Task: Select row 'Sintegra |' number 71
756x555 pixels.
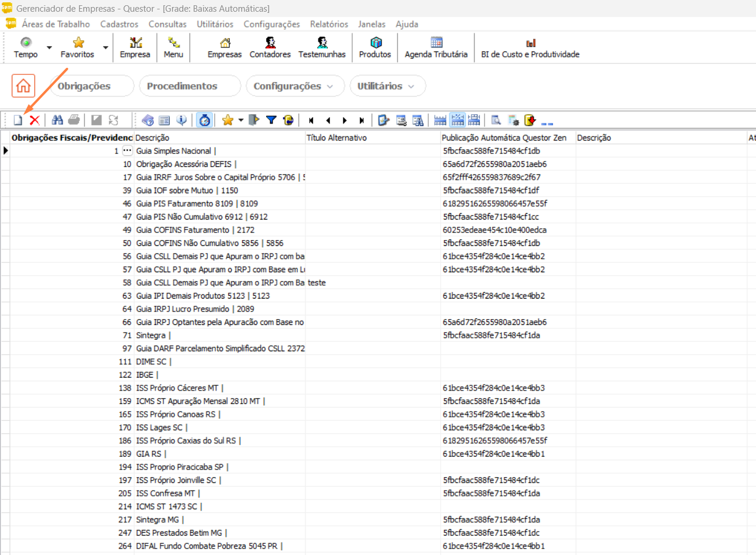Action: tap(378, 335)
